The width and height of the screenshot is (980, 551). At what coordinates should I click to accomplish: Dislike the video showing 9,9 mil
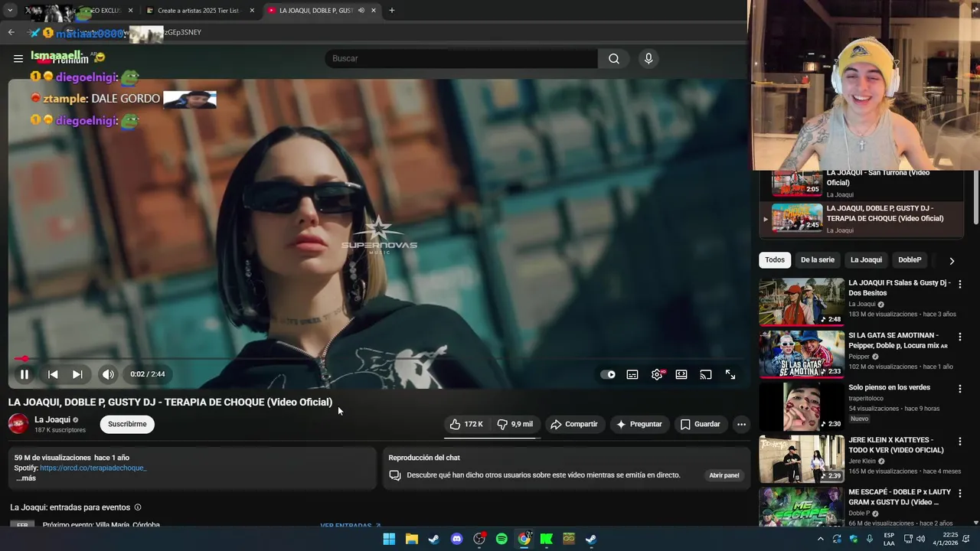(516, 424)
